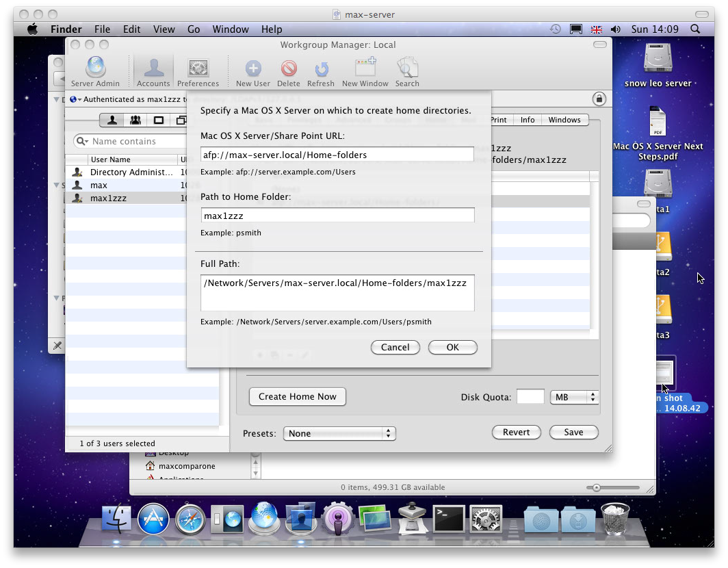Open the Apple menu
The width and height of the screenshot is (728, 568).
[32, 29]
